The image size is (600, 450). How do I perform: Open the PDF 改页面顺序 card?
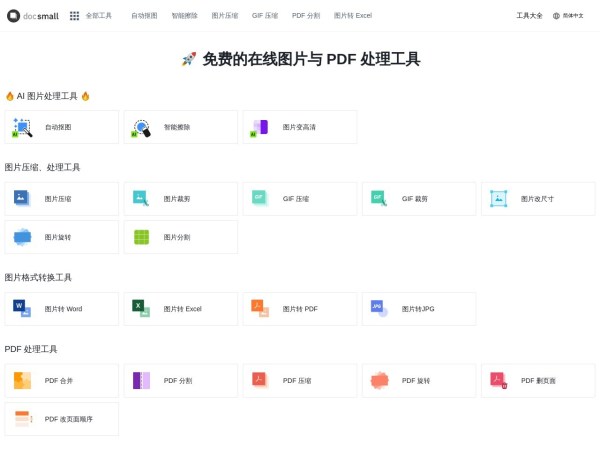pyautogui.click(x=61, y=419)
